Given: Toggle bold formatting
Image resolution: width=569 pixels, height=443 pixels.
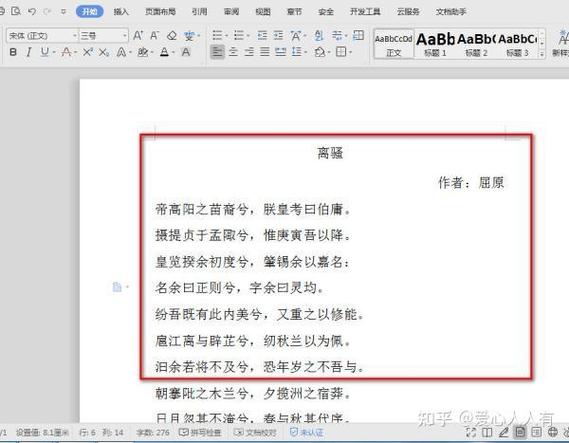Looking at the screenshot, I should [x=13, y=52].
